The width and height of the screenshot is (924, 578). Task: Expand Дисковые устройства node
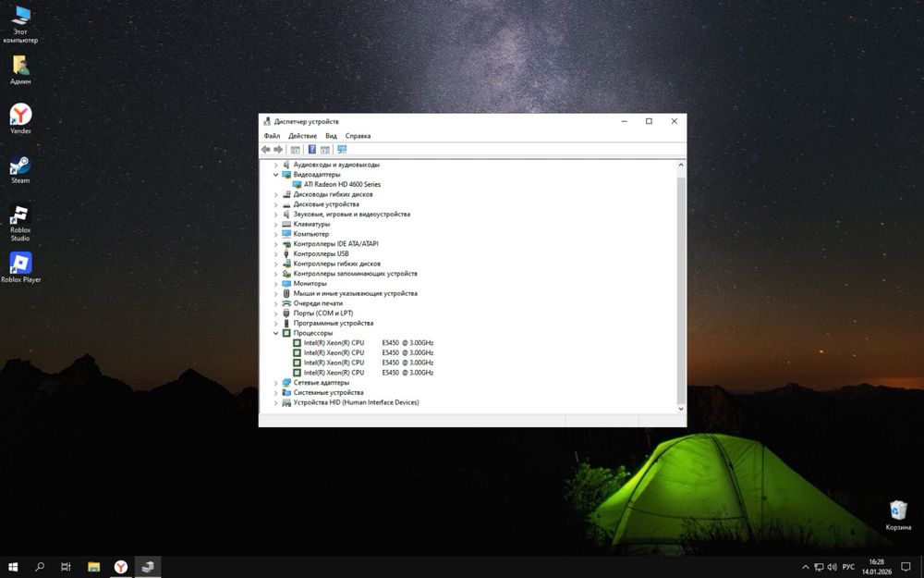pyautogui.click(x=275, y=204)
